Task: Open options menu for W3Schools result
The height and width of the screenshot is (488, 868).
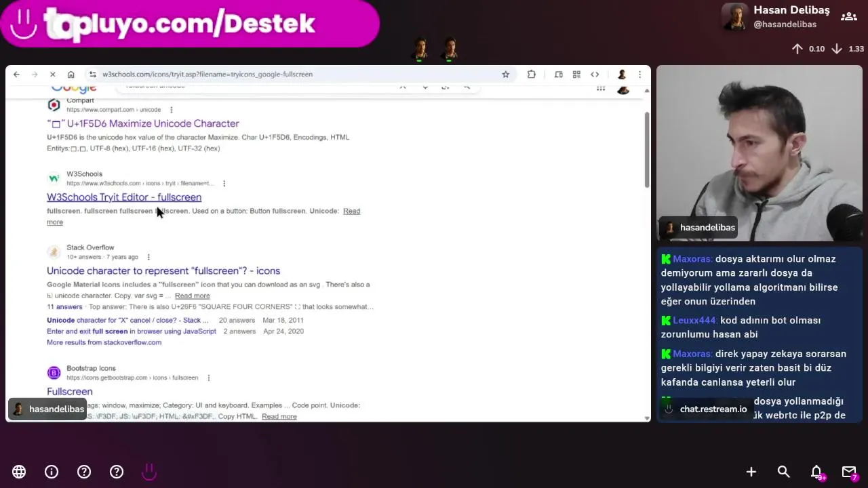Action: coord(224,184)
